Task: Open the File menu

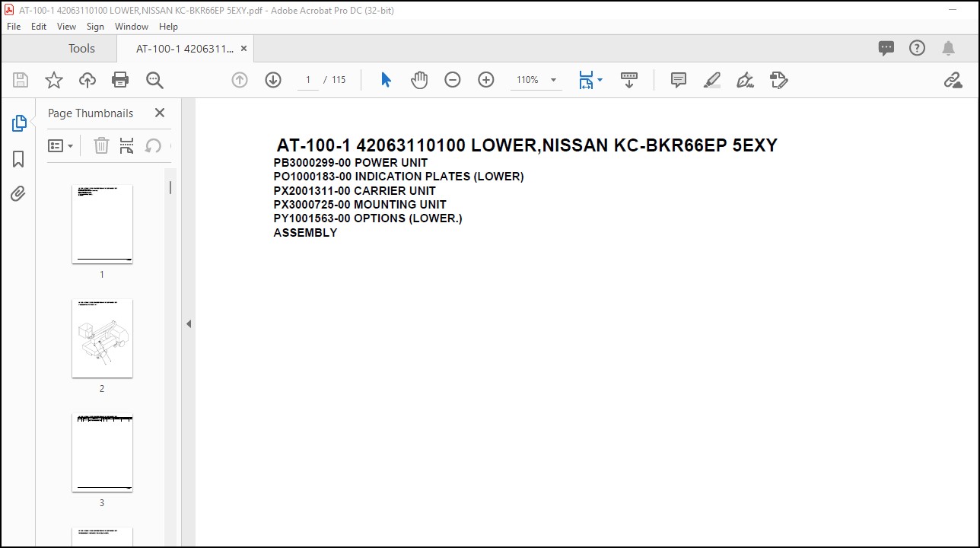Action: coord(14,26)
